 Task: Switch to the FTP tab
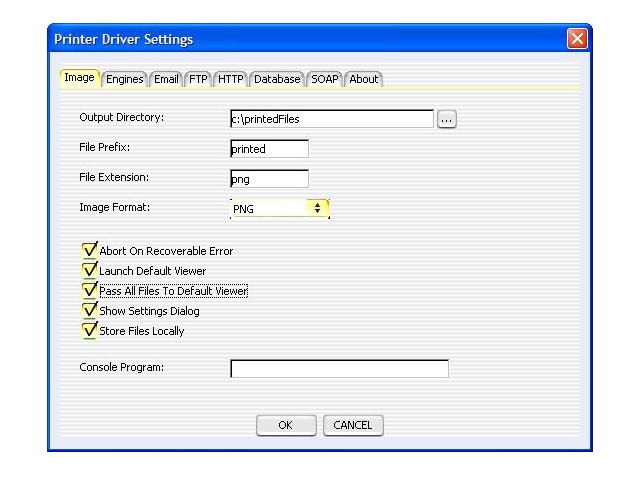click(x=198, y=79)
